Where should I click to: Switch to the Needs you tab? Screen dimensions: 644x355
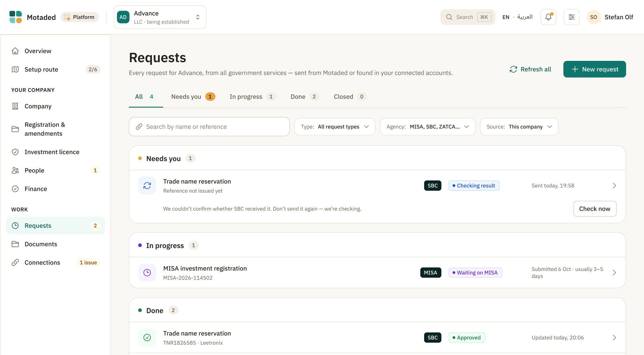pyautogui.click(x=193, y=97)
